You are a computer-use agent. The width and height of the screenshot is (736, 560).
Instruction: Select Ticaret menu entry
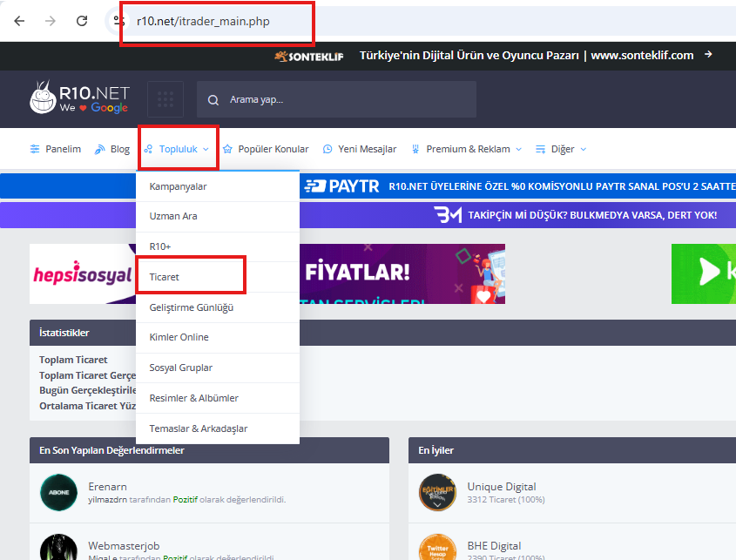[x=218, y=277]
